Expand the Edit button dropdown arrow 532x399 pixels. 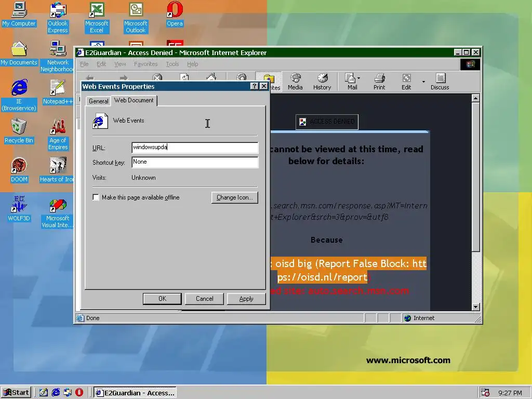click(x=423, y=82)
